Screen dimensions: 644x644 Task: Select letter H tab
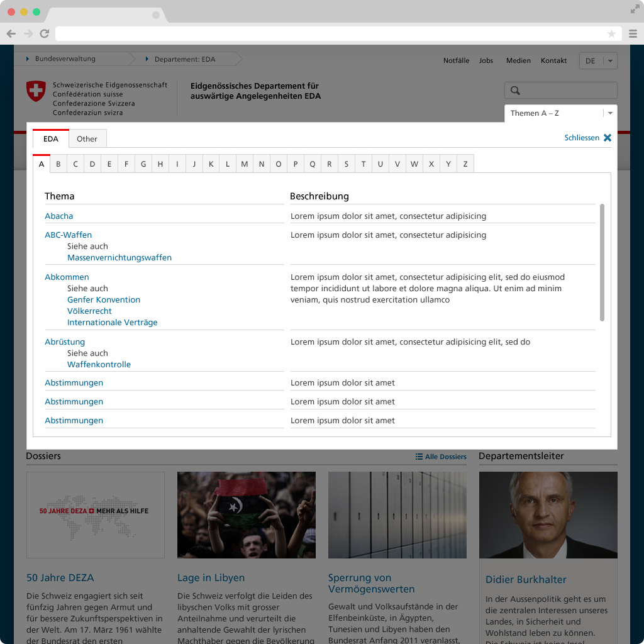pyautogui.click(x=160, y=164)
